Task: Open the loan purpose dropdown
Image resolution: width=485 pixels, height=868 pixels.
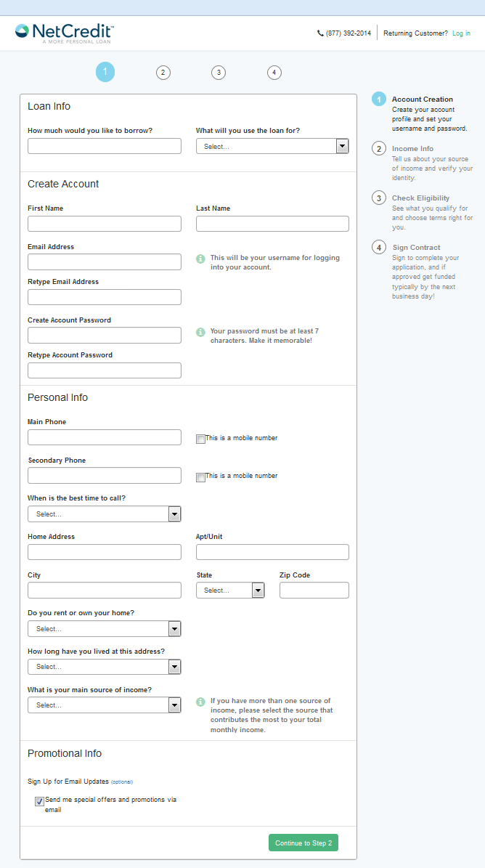Action: pyautogui.click(x=273, y=146)
